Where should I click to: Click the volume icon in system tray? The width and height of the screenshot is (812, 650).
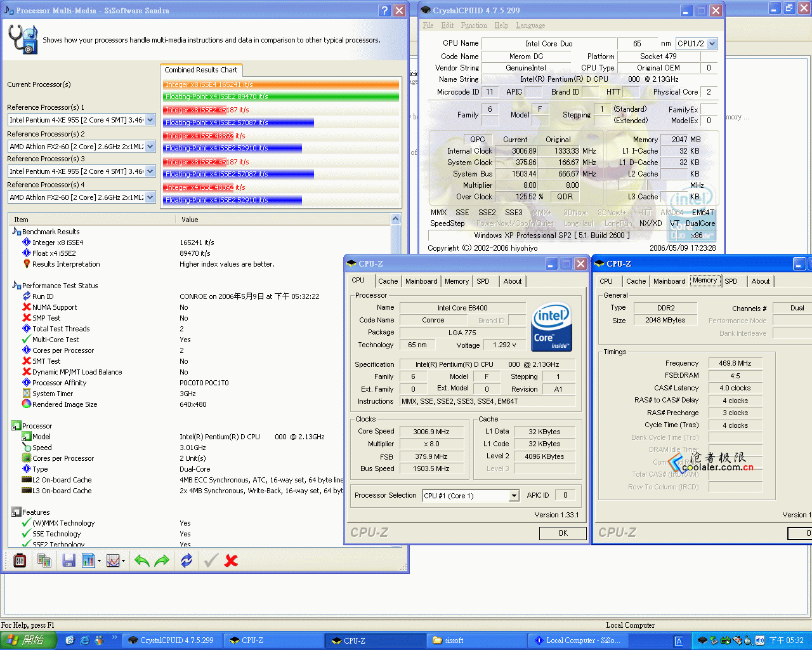click(759, 640)
